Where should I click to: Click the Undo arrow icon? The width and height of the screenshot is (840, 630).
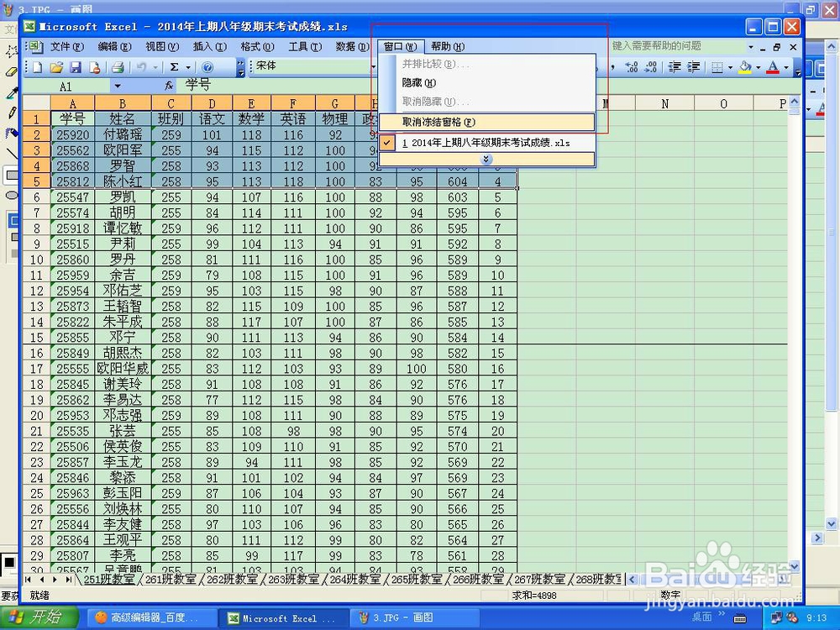[x=141, y=67]
